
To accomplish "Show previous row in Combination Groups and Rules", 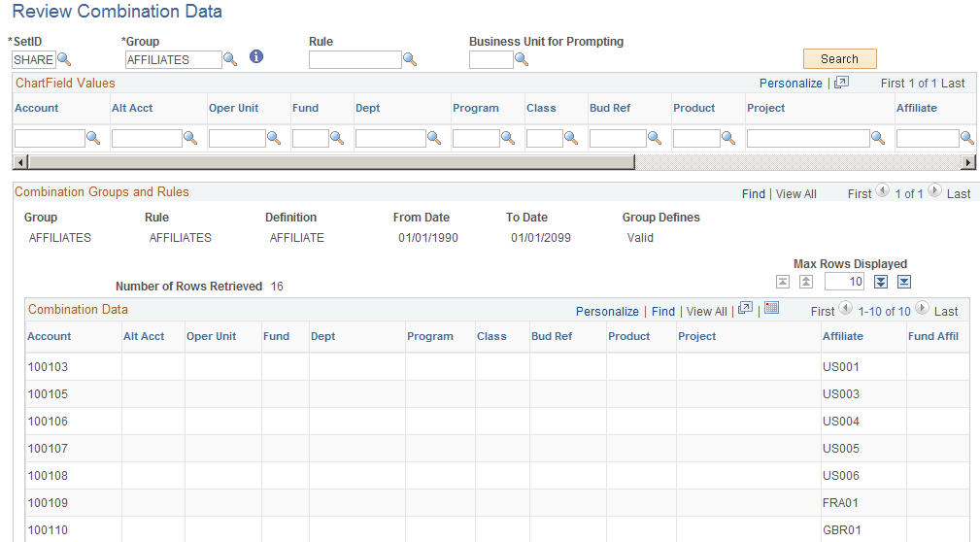I will point(883,190).
